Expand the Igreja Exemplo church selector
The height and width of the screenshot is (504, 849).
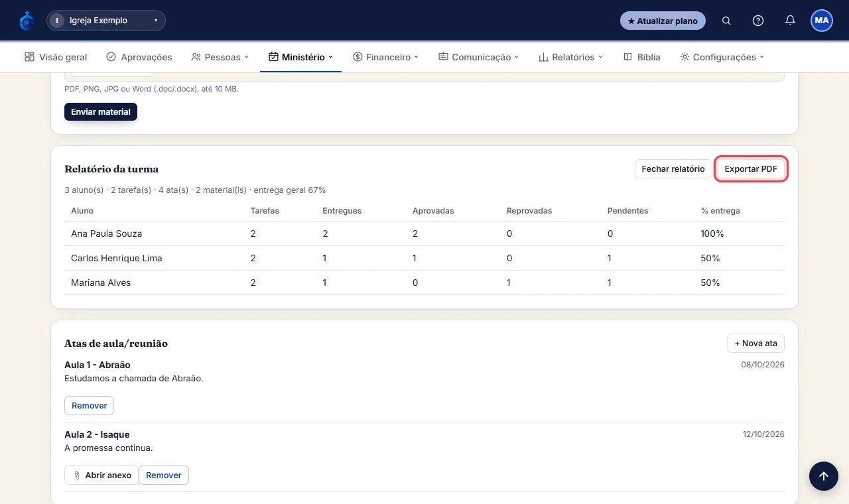pos(106,21)
